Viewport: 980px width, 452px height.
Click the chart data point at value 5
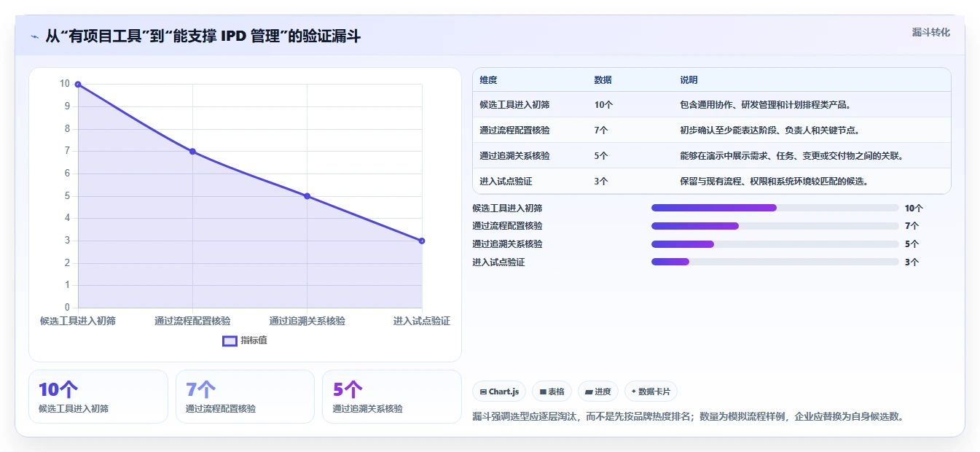coord(307,196)
